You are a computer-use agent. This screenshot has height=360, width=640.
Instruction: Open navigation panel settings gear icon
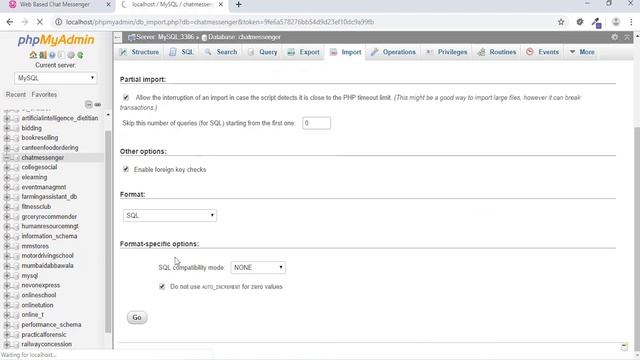click(x=71, y=55)
